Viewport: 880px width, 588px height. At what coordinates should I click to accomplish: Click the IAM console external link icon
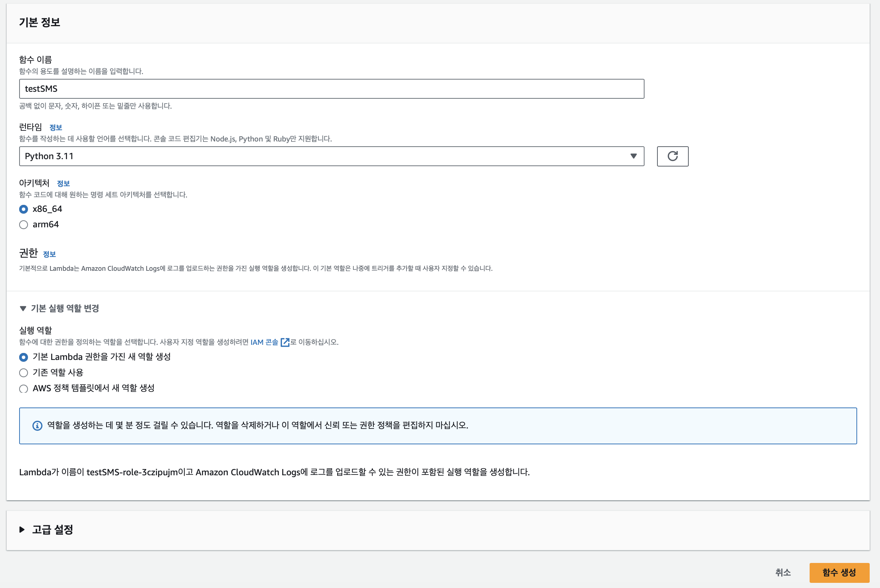[x=285, y=342]
